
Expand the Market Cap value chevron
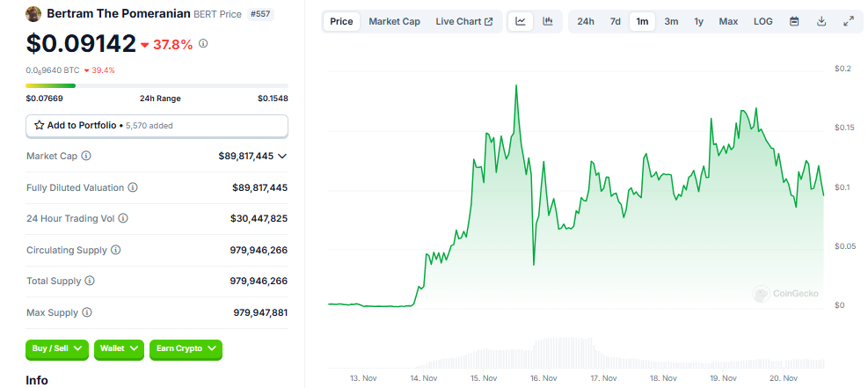282,156
